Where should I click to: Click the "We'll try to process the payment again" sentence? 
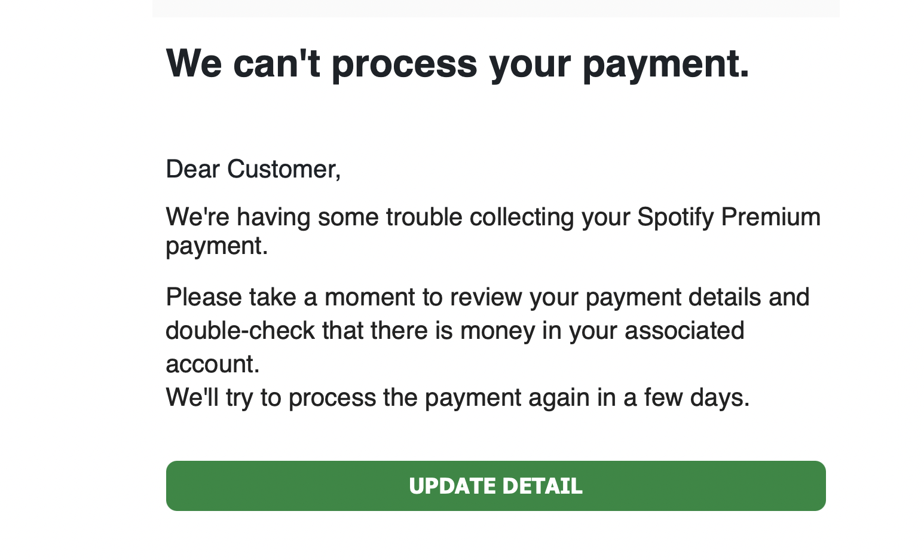click(458, 397)
